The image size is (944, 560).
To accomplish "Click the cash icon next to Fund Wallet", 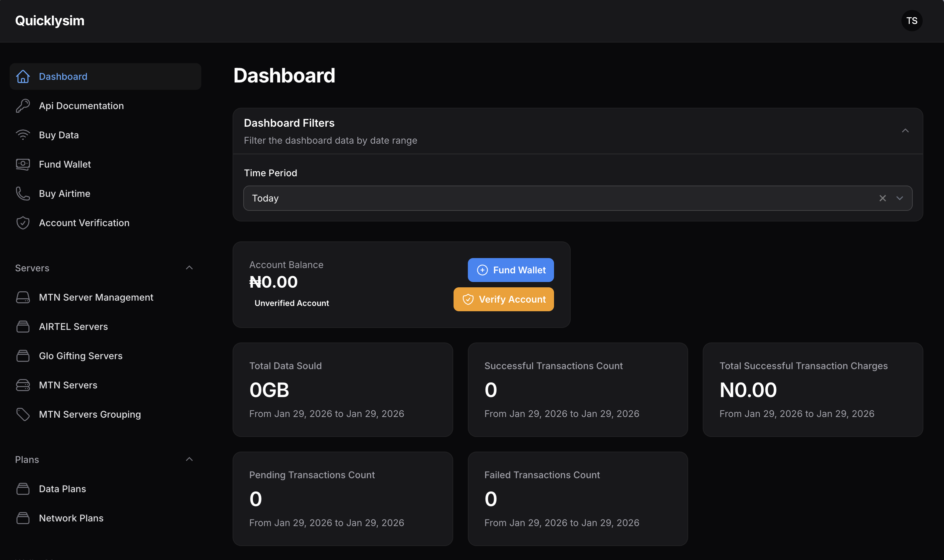I will (x=23, y=164).
